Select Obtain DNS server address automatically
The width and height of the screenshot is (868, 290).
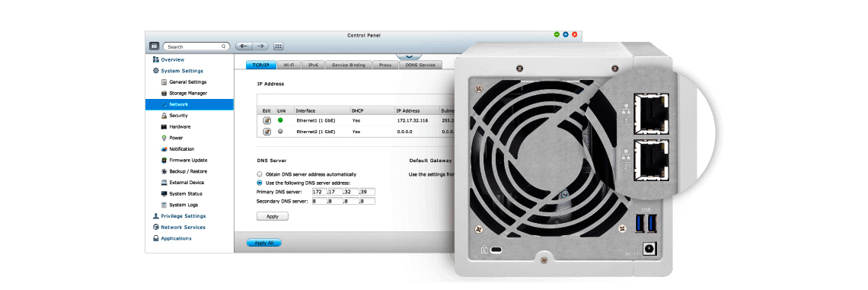point(260,174)
